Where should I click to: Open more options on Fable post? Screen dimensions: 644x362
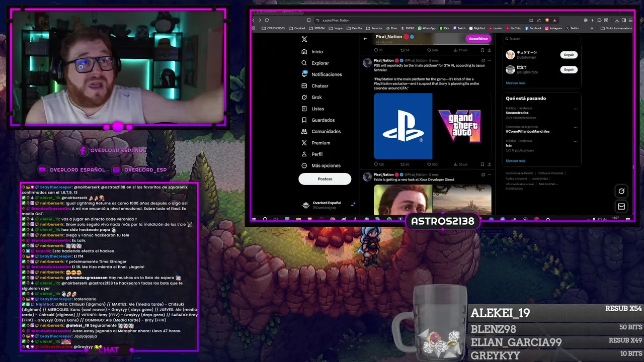pos(490,174)
